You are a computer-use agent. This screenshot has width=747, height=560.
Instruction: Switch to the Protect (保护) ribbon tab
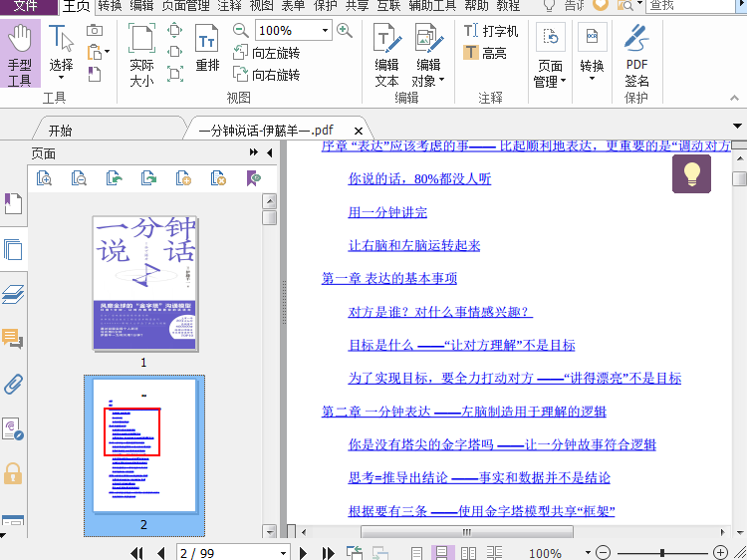(326, 6)
